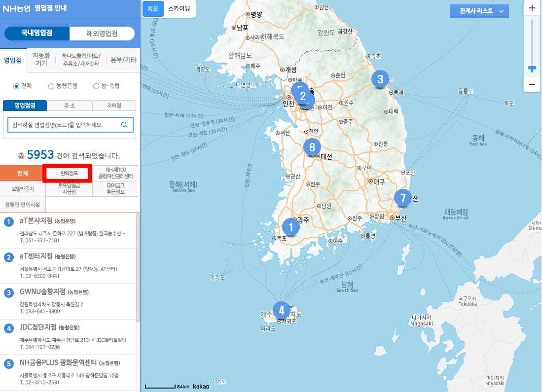Click list badge 1 beside aT본사지점

(9, 222)
